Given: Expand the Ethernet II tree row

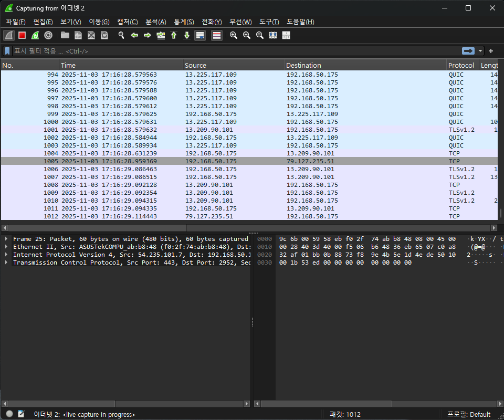Looking at the screenshot, I should click(7, 247).
